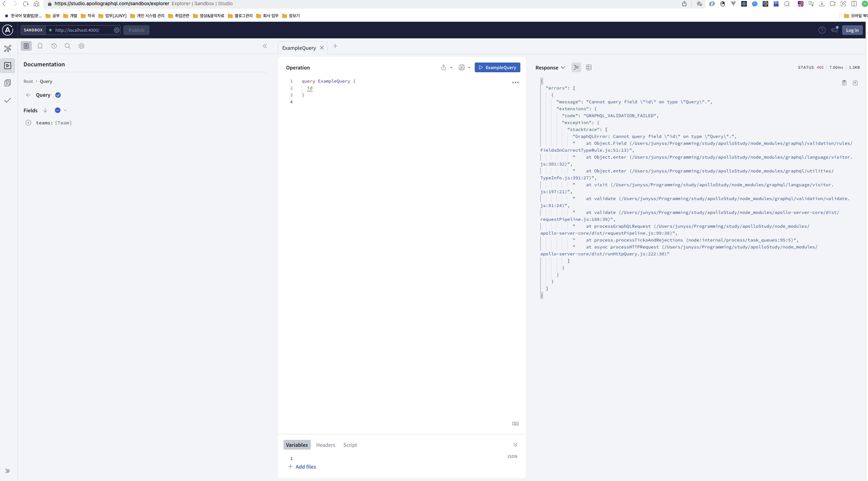This screenshot has height=481, width=868.
Task: Open saved operations bookmark icon
Action: point(40,46)
